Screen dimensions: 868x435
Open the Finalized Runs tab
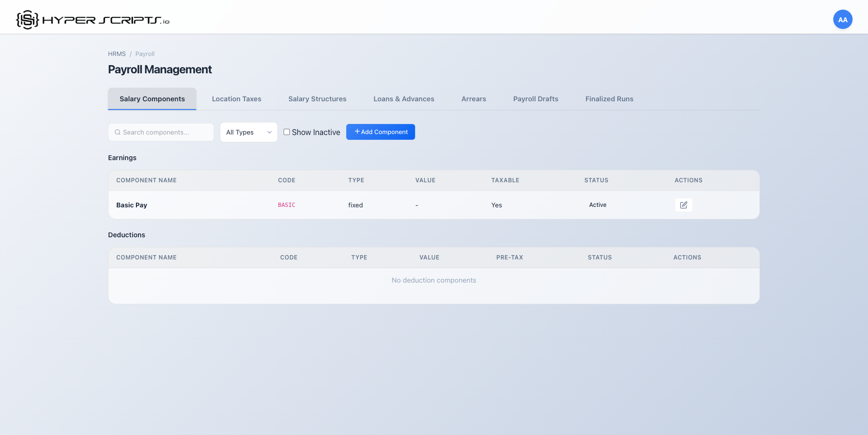(x=609, y=99)
